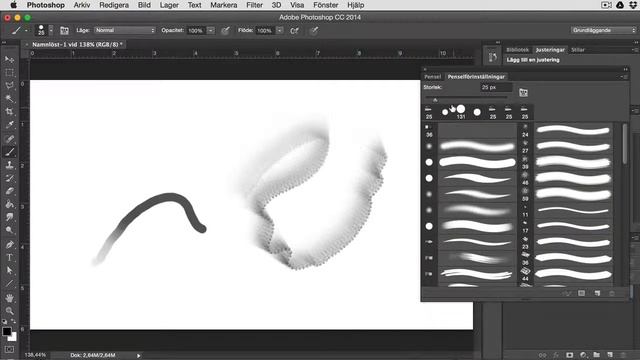The image size is (640, 360).
Task: Select the Eyedropper tool
Action: (9, 124)
